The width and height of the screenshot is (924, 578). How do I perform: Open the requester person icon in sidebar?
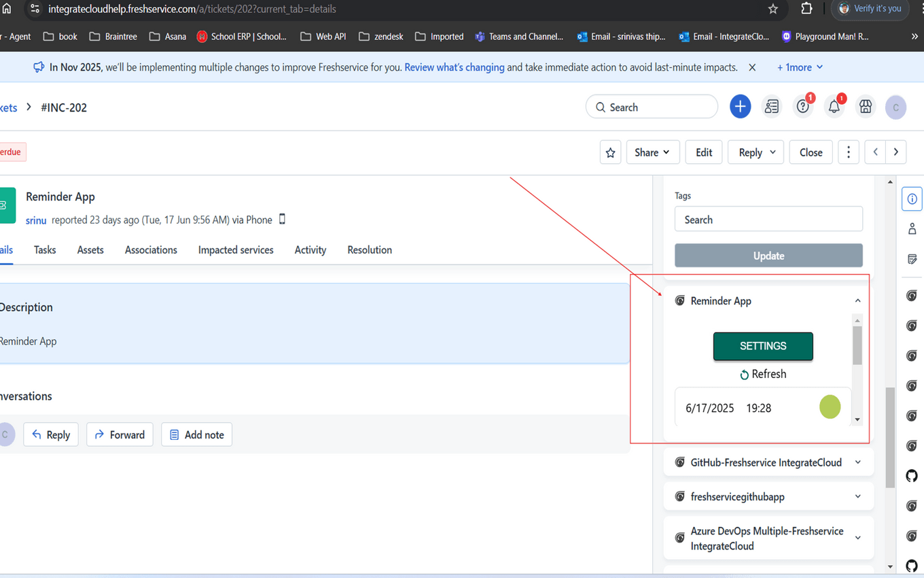click(912, 229)
